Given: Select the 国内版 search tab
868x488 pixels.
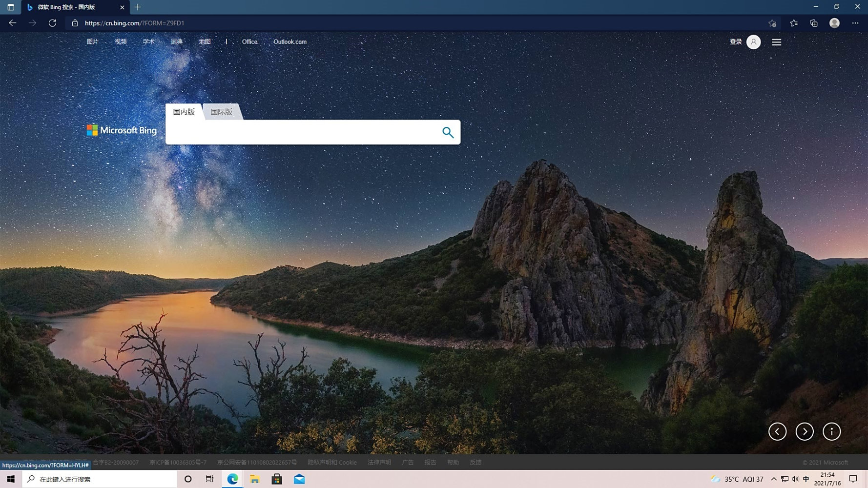Looking at the screenshot, I should coord(184,112).
